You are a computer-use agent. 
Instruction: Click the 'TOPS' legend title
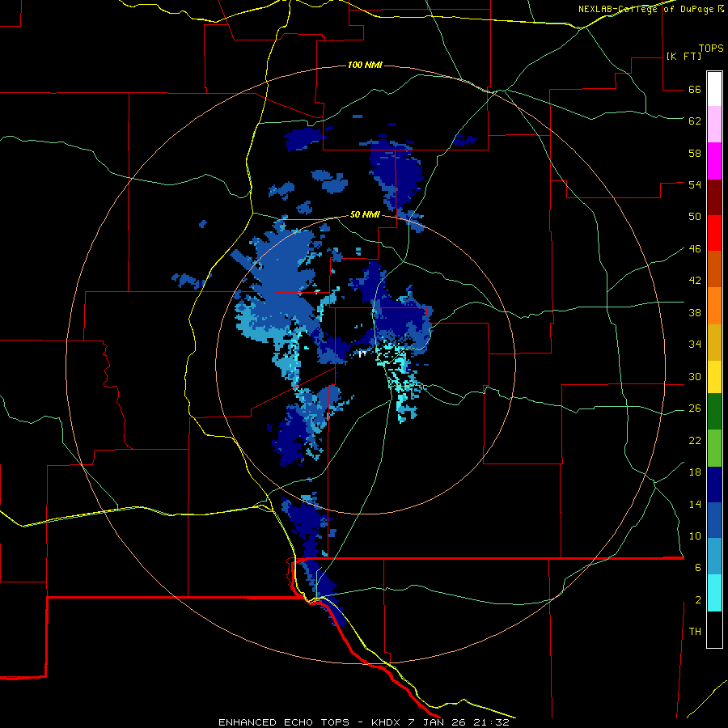[x=711, y=49]
